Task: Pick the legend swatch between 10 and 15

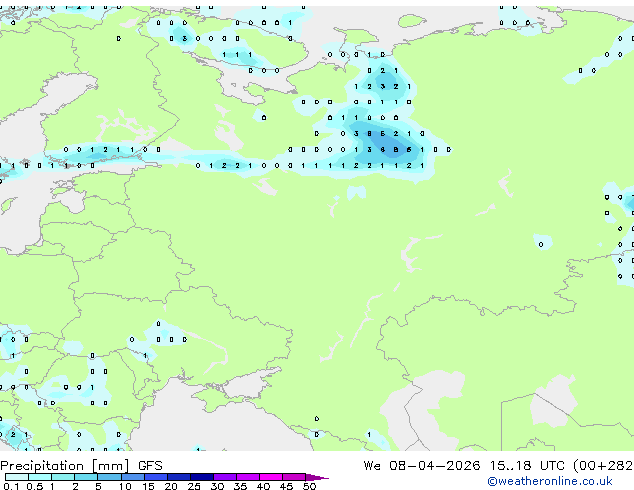Action: coord(133,477)
